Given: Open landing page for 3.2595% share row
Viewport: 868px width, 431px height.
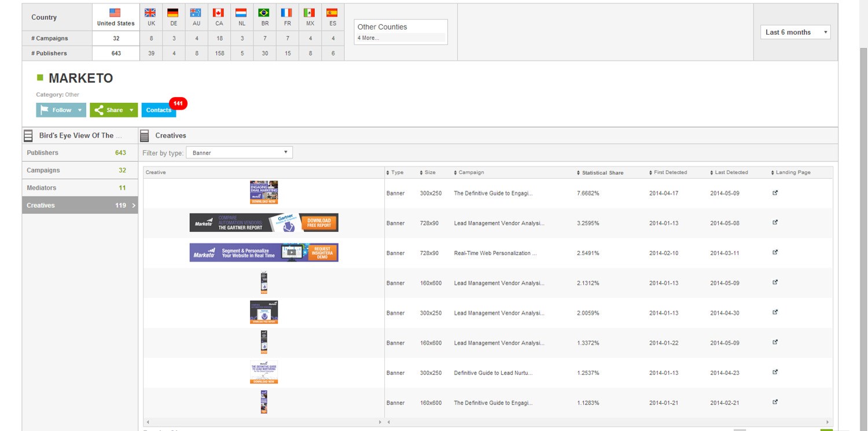Looking at the screenshot, I should tap(775, 222).
